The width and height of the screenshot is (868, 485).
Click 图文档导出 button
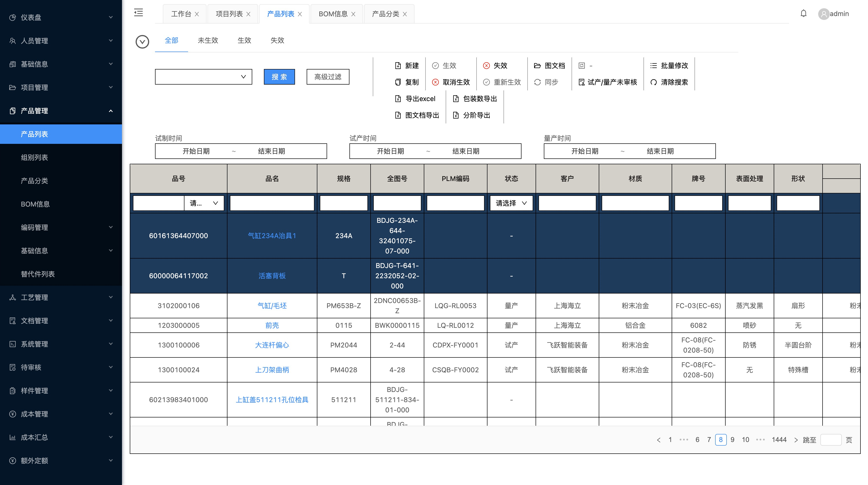coord(417,115)
